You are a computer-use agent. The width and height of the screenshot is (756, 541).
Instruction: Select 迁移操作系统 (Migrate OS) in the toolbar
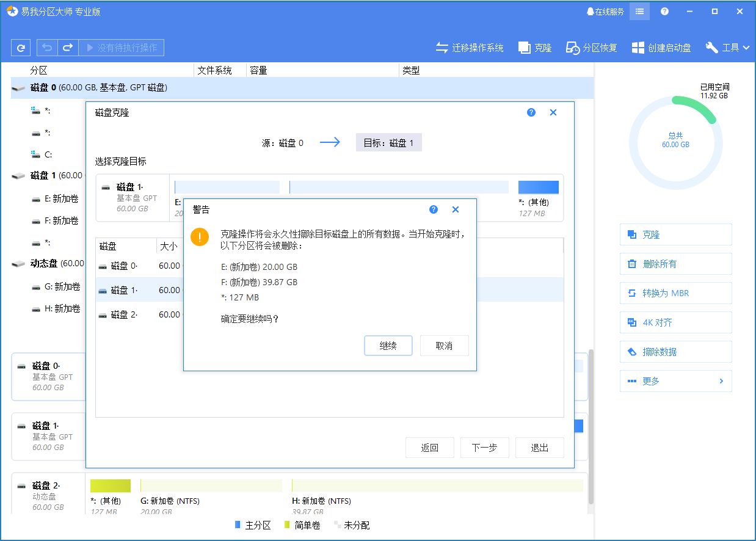click(470, 47)
